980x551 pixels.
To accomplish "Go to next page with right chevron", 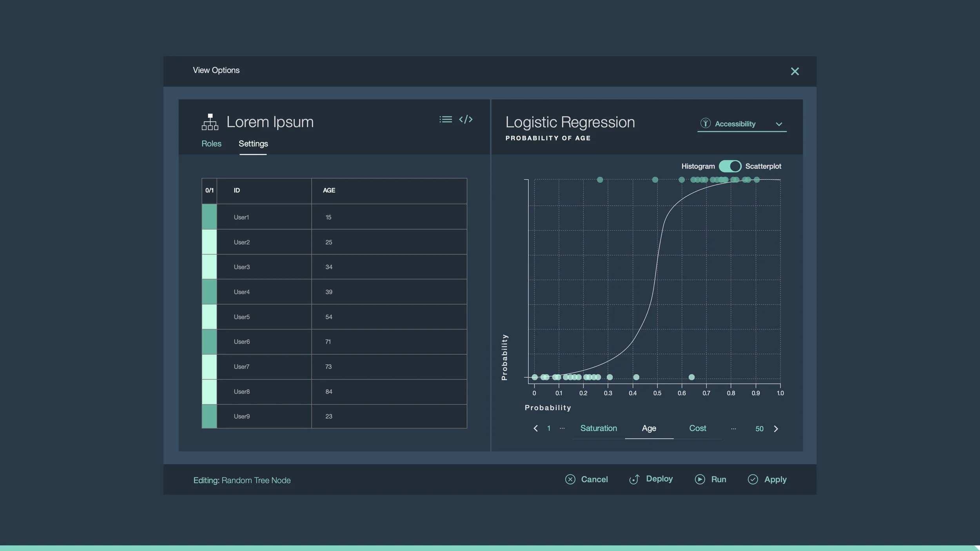I will click(776, 428).
